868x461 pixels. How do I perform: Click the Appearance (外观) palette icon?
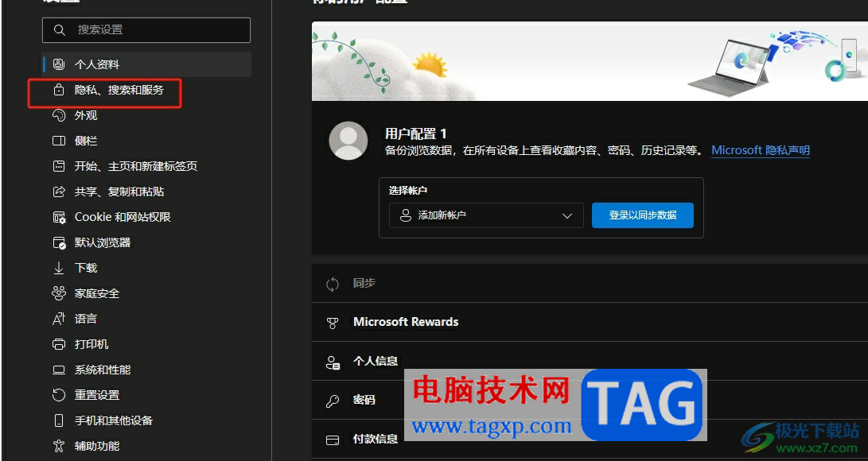[59, 115]
